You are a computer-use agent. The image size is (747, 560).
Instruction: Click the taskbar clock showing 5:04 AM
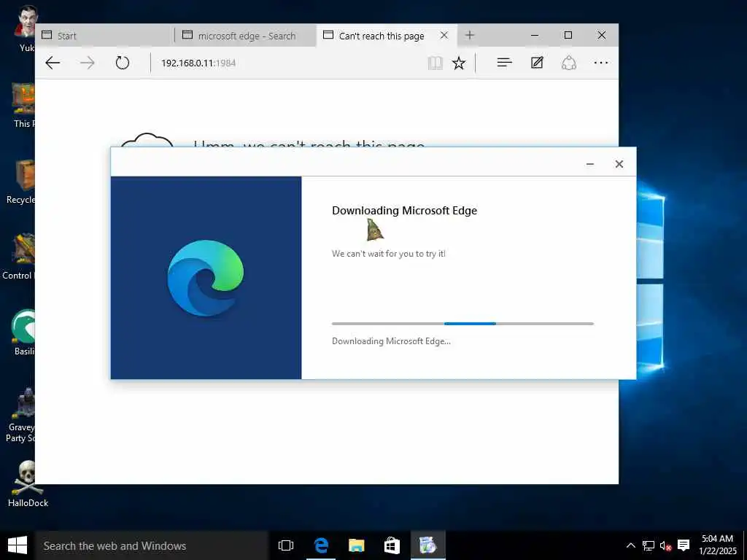[x=718, y=545]
